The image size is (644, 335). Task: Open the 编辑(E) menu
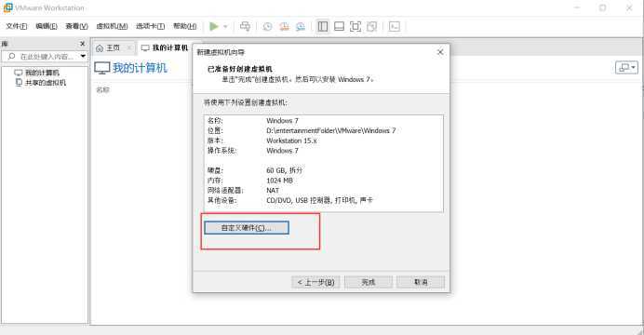tap(47, 26)
